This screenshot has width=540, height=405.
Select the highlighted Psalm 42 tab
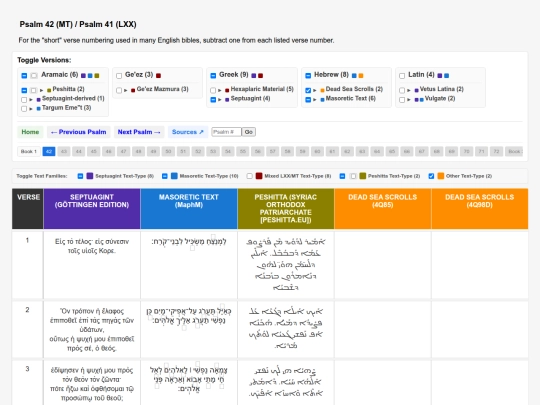click(x=49, y=151)
